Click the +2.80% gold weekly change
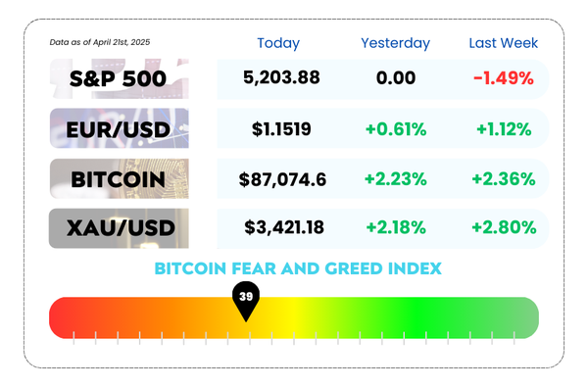588x387 pixels. point(504,227)
